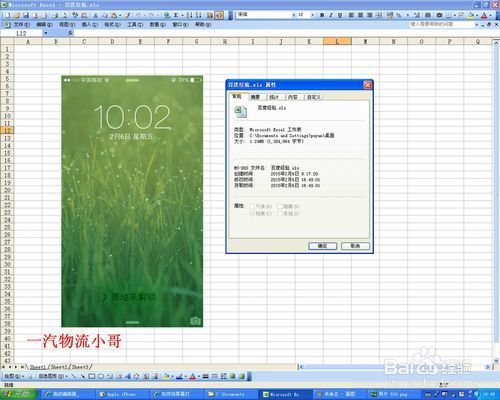The image size is (500, 400).
Task: Click the Cut scissors icon
Action: [95, 15]
